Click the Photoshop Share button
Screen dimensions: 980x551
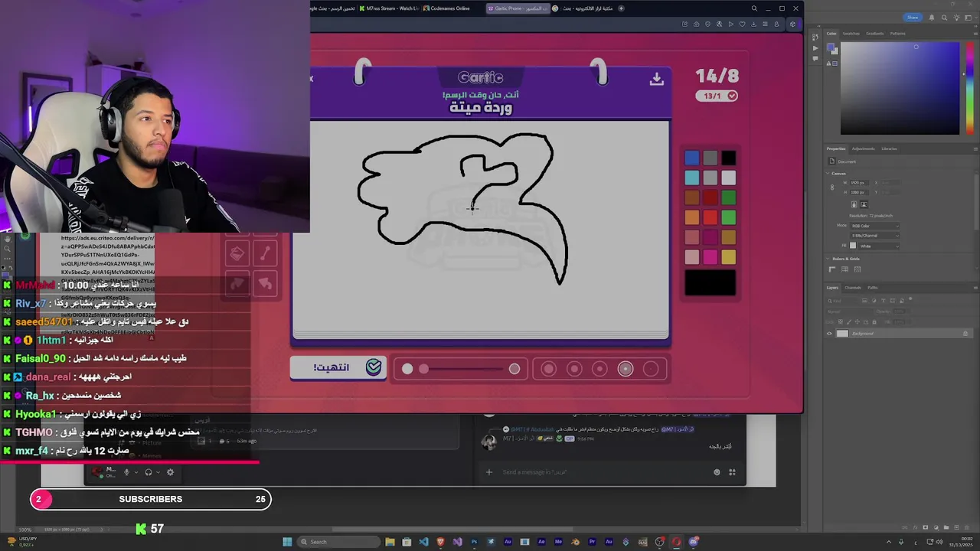click(913, 18)
